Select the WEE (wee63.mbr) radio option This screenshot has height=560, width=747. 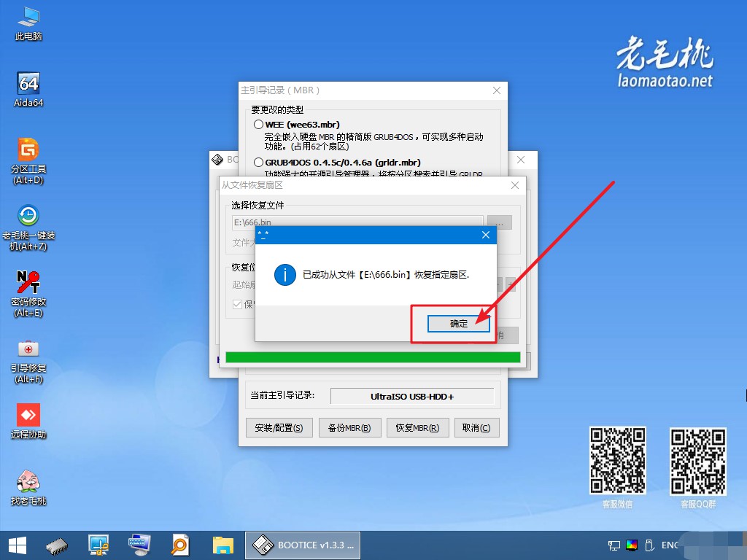259,124
